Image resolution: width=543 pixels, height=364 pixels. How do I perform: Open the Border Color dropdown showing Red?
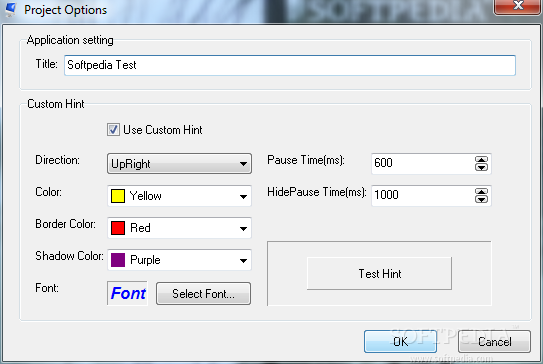coord(179,228)
